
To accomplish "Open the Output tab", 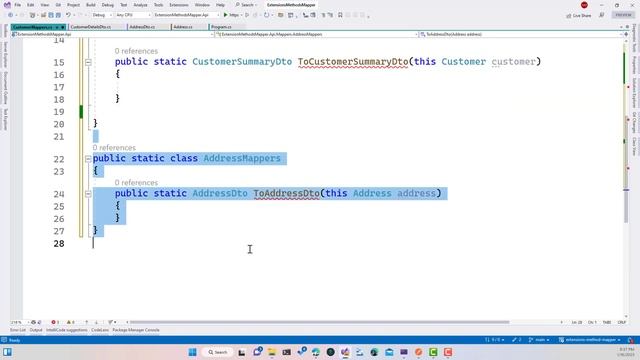I will pos(36,330).
